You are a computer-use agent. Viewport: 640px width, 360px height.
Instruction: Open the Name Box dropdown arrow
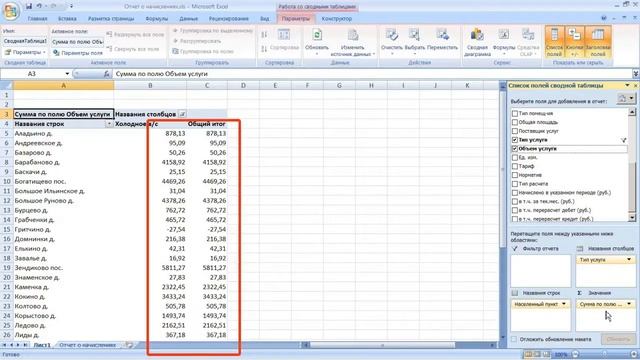click(x=67, y=74)
